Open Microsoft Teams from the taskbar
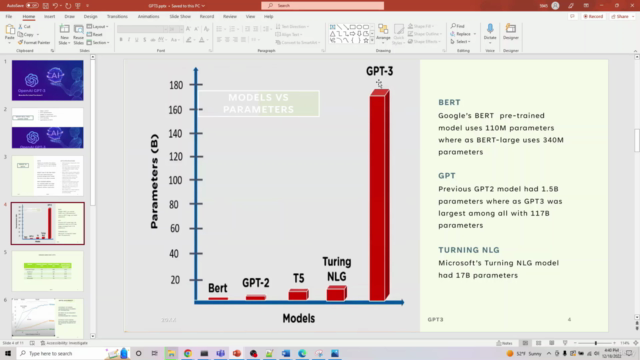 point(220,353)
